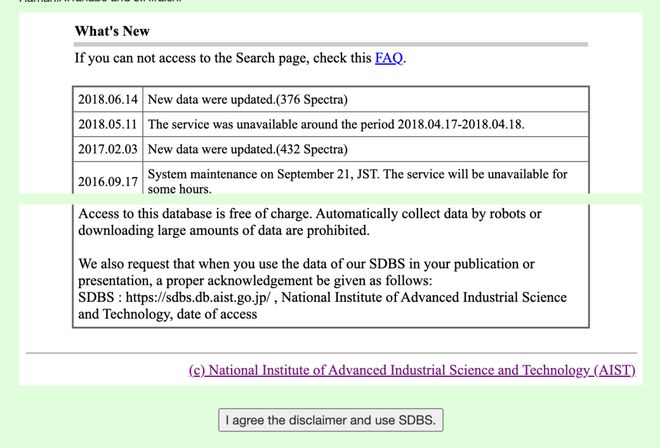Select the date 2018.05.11 cell
This screenshot has height=448, width=660.
click(x=108, y=124)
